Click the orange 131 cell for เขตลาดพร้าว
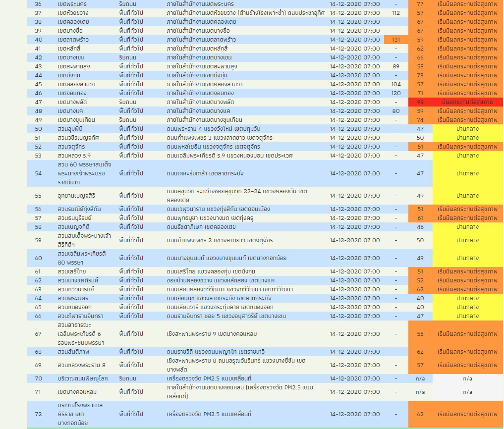 [x=396, y=40]
